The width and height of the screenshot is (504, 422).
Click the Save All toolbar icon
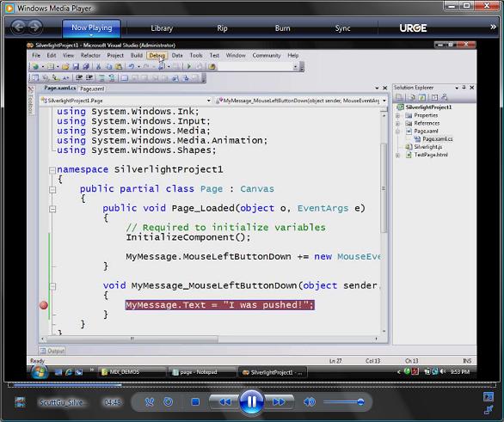point(86,67)
